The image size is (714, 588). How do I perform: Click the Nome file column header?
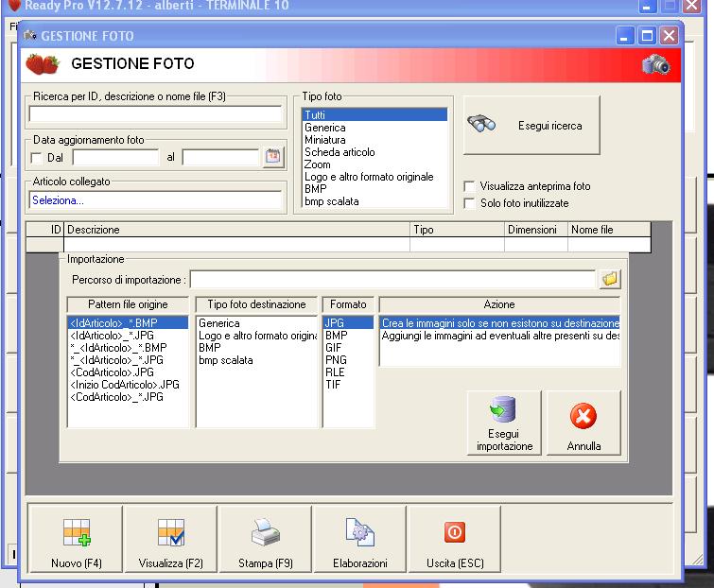(609, 230)
